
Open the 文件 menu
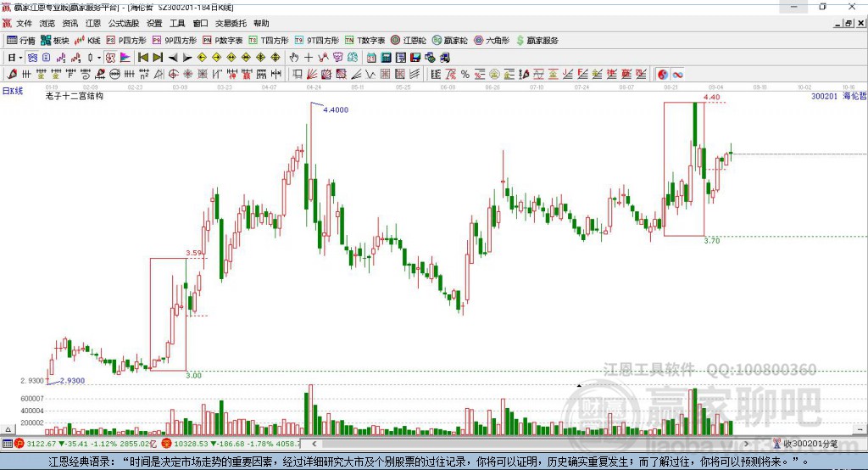click(24, 23)
